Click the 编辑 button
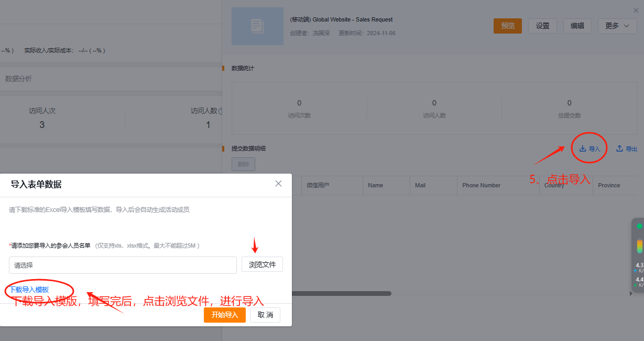 click(577, 26)
